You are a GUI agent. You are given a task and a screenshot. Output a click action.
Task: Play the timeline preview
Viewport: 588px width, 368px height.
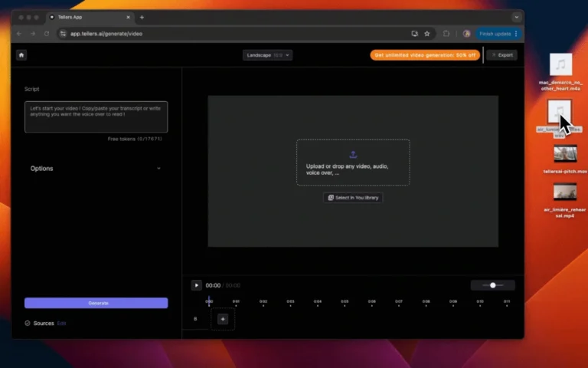[196, 285]
